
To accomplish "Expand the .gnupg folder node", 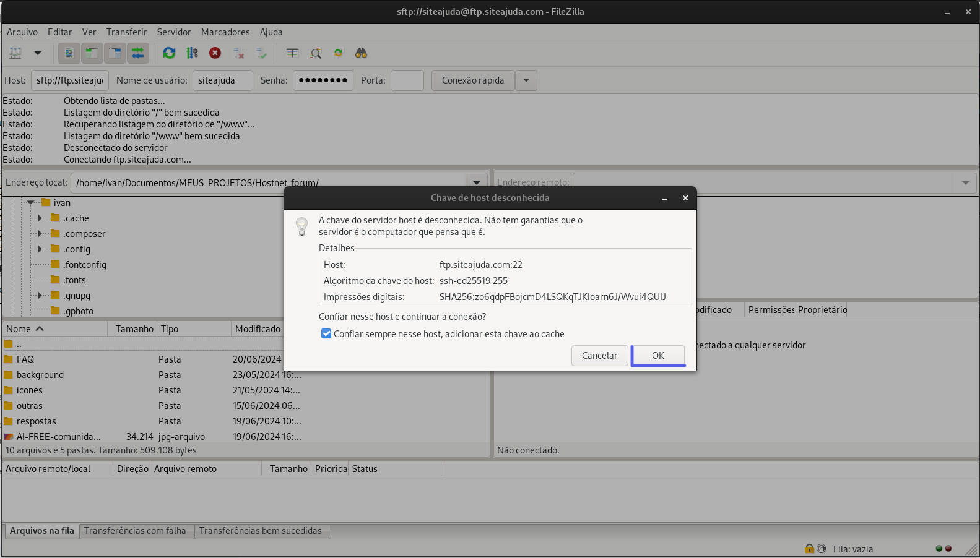I will [40, 296].
